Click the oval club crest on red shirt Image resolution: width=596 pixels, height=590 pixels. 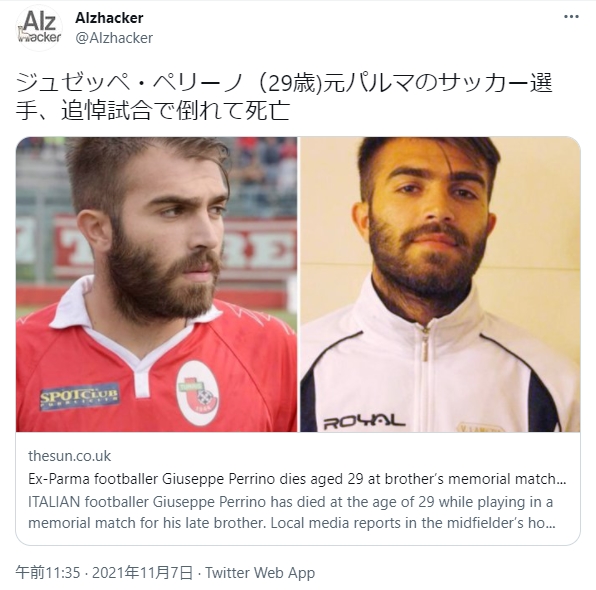click(x=197, y=393)
